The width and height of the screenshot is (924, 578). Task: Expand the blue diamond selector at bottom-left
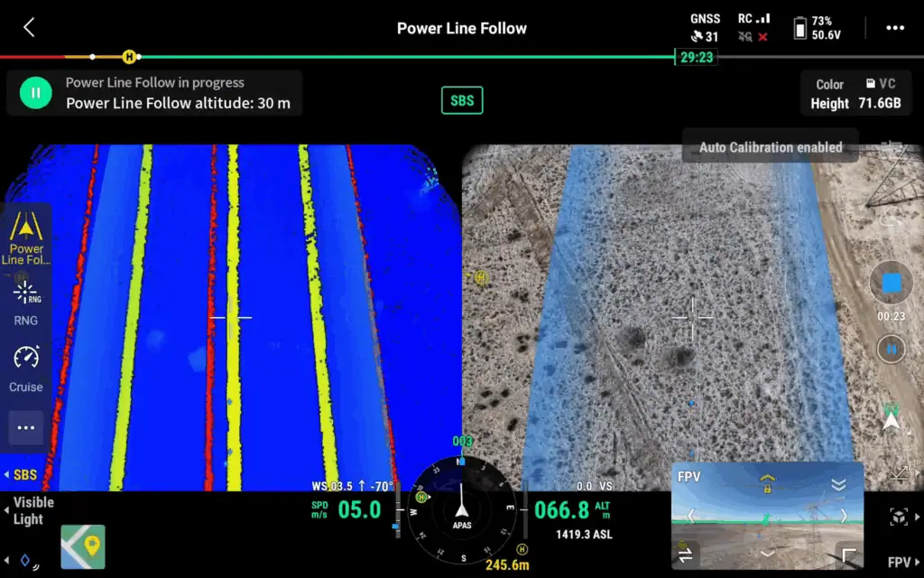tap(22, 560)
